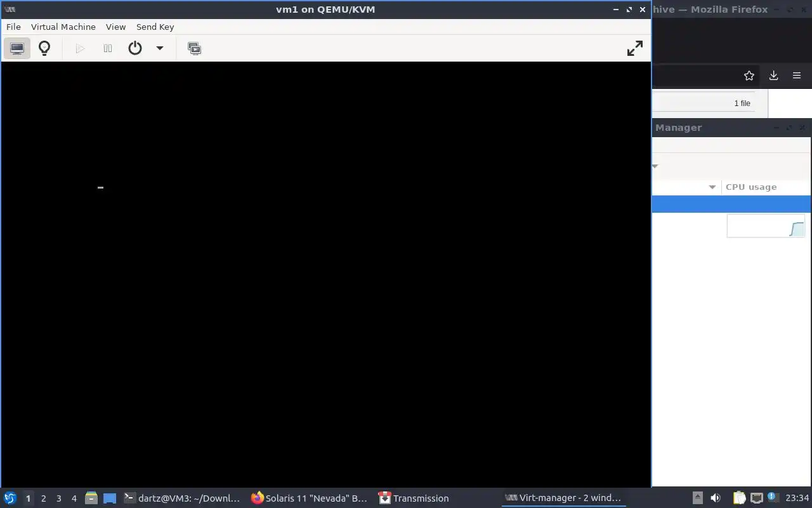Click the wired network tray icon
Screen dimensions: 812x508
click(x=756, y=498)
